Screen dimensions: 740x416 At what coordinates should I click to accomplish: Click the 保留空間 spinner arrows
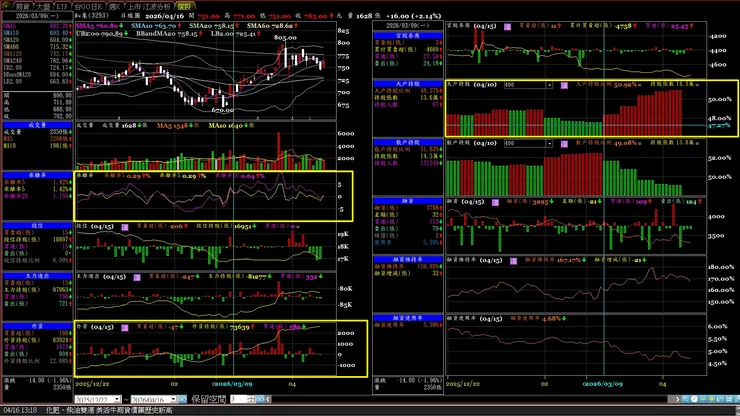(x=251, y=399)
